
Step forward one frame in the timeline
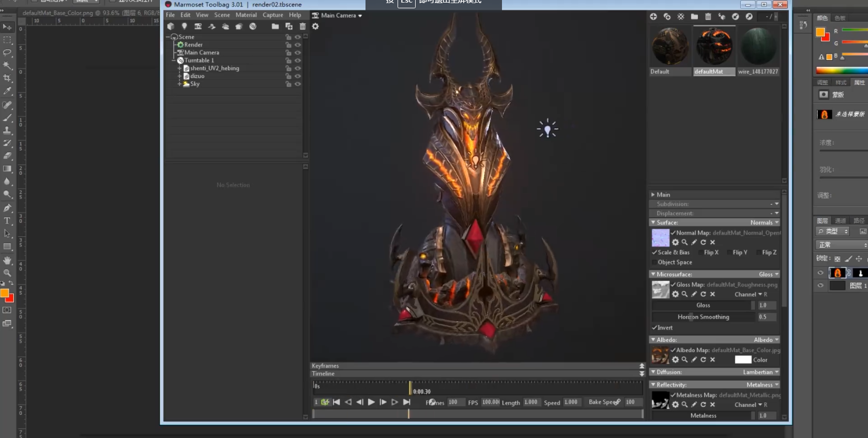point(383,402)
